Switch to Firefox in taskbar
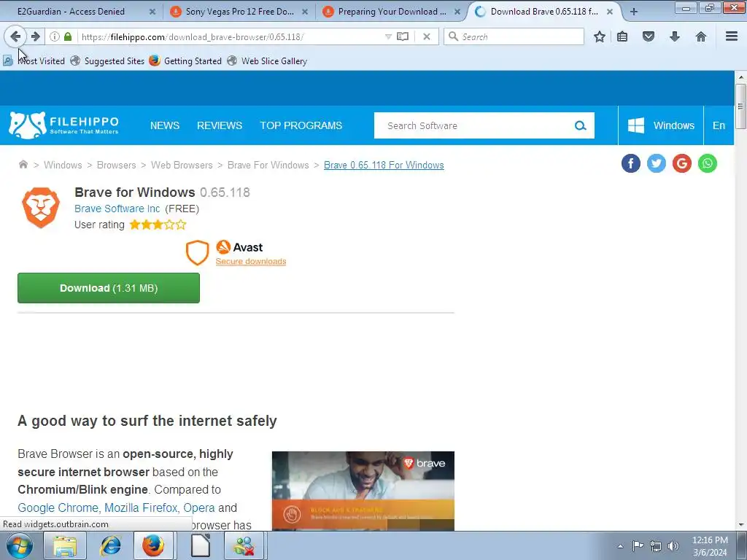The width and height of the screenshot is (747, 560). pyautogui.click(x=153, y=545)
